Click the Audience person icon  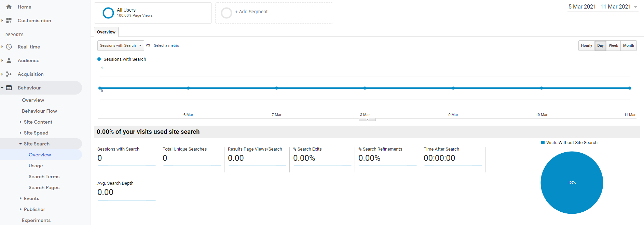click(9, 60)
